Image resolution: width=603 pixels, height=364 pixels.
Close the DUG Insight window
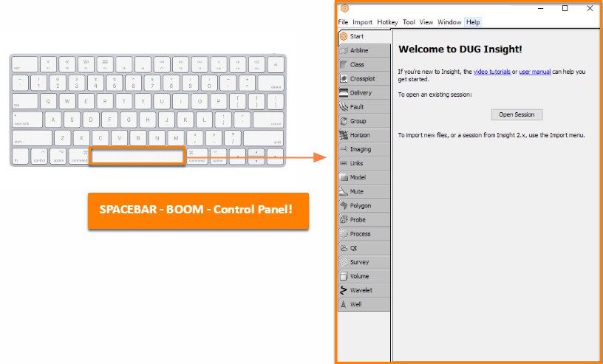(x=590, y=8)
